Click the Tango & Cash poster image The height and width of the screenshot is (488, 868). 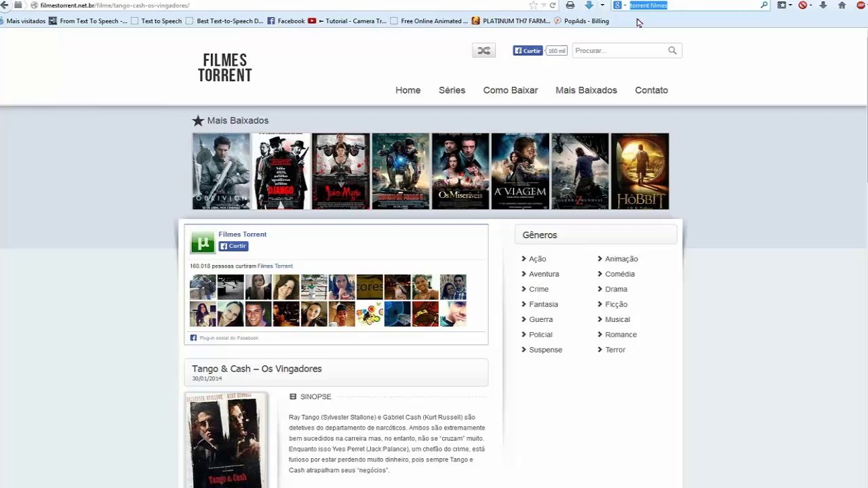coord(226,441)
